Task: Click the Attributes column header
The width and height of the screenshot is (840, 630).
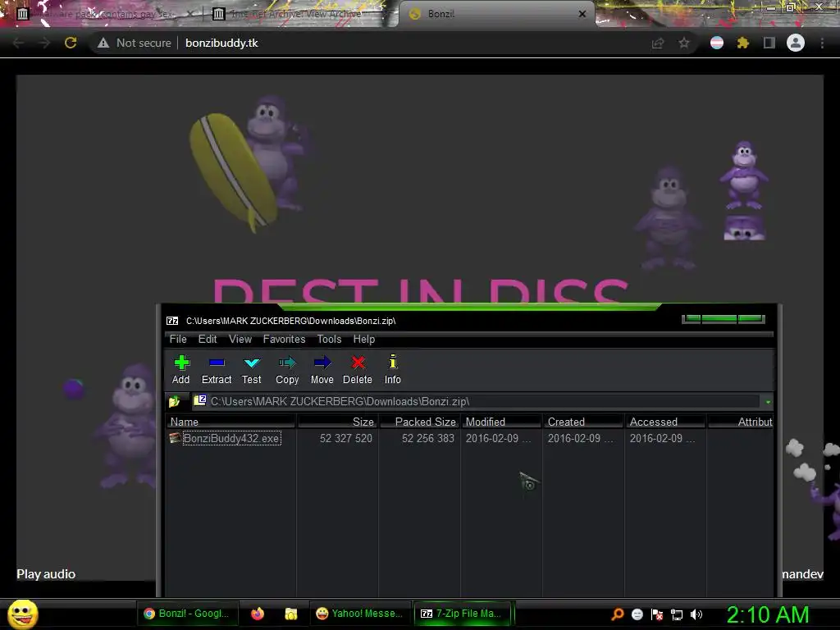Action: [x=741, y=422]
